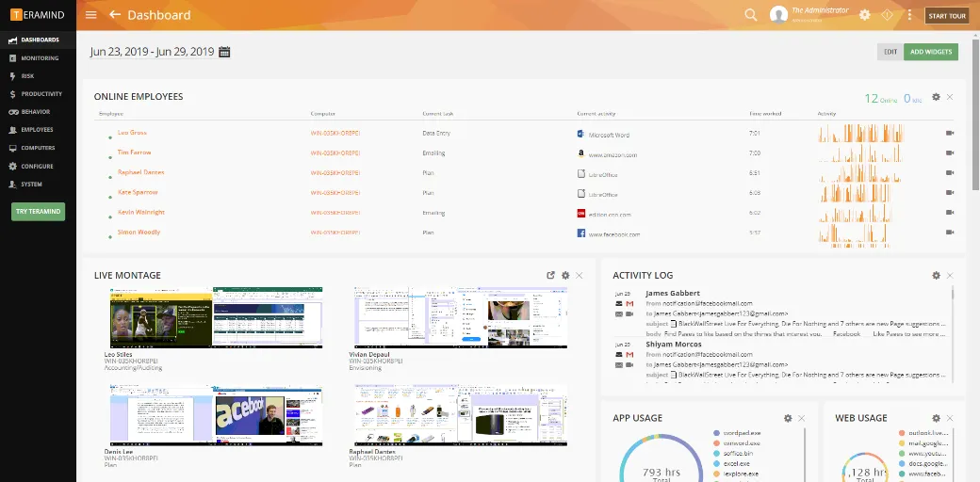Open the vertical three-dot menu

click(x=909, y=15)
